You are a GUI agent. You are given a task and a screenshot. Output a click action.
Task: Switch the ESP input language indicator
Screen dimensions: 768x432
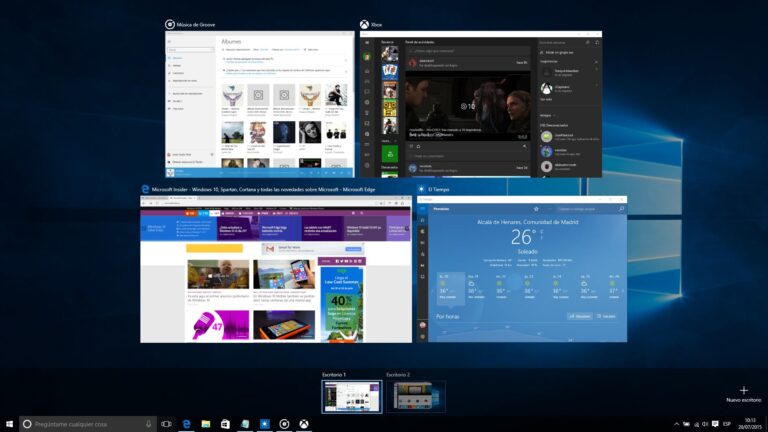pos(727,424)
